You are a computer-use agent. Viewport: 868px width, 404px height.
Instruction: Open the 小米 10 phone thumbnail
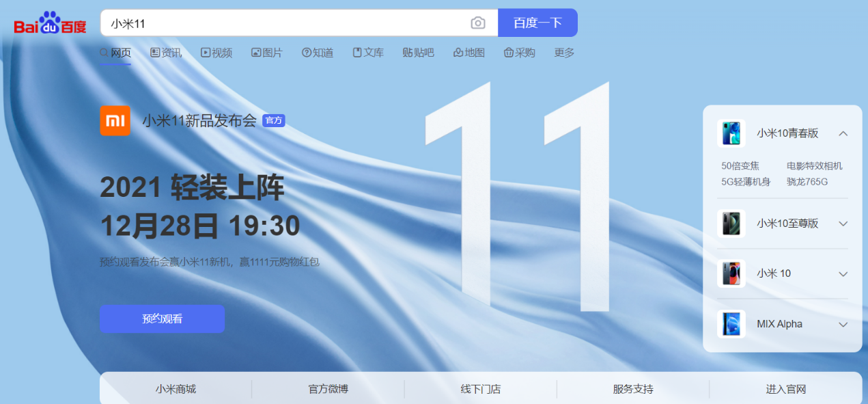731,273
